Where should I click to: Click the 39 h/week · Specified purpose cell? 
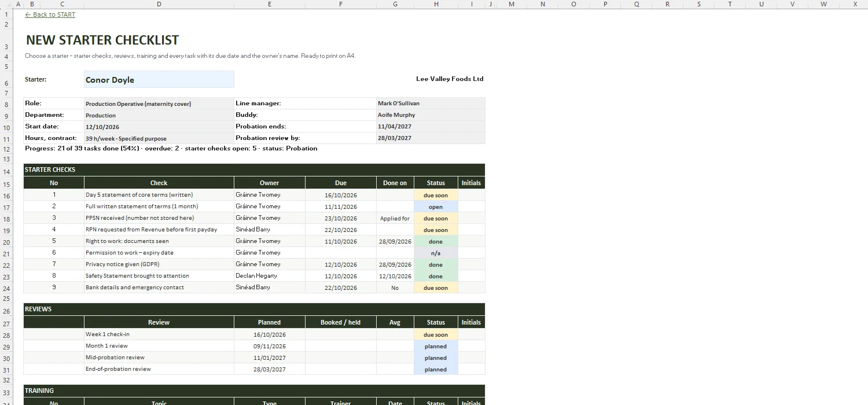click(159, 138)
